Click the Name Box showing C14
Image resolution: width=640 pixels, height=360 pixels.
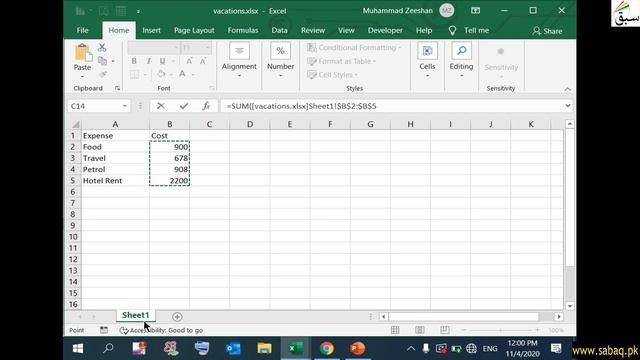[x=94, y=106]
